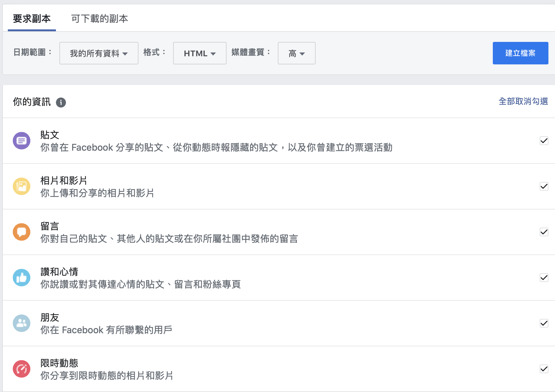The height and width of the screenshot is (392, 555).
Task: Click the orange 留言 comments icon
Action: click(x=22, y=232)
